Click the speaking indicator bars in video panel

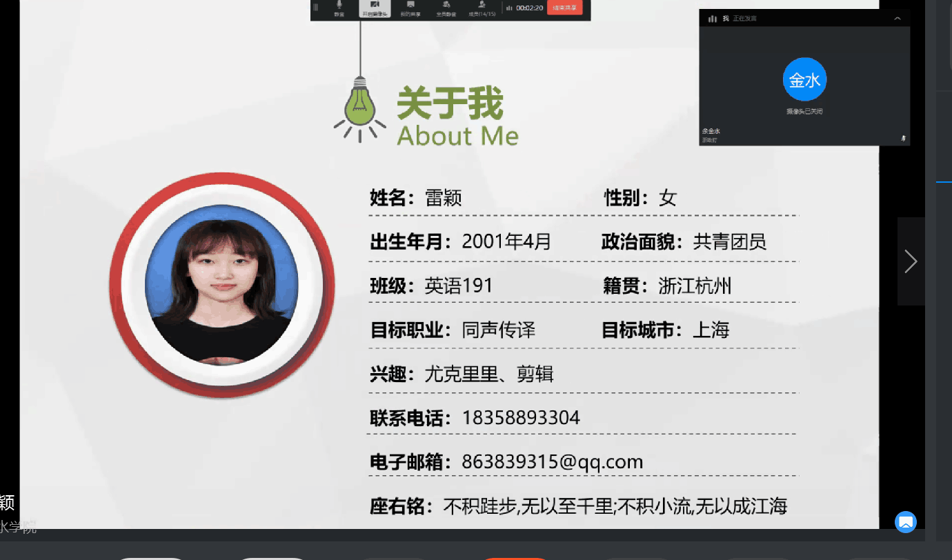(713, 19)
